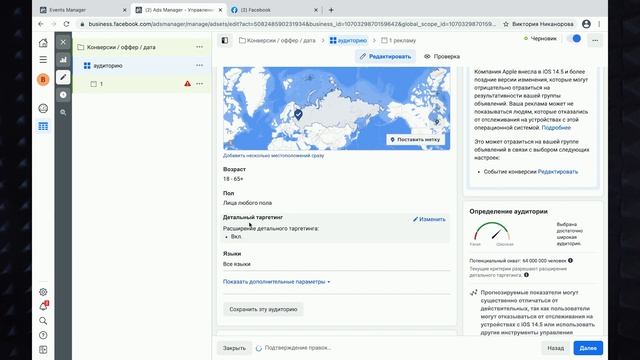Open more options for ad 1
This screenshot has height=360, width=640.
[199, 84]
